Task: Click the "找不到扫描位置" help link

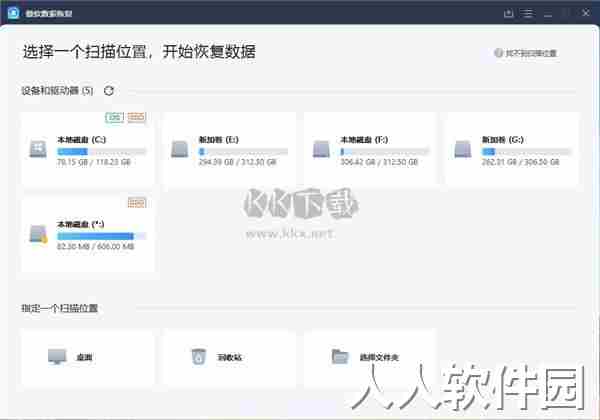Action: (525, 53)
